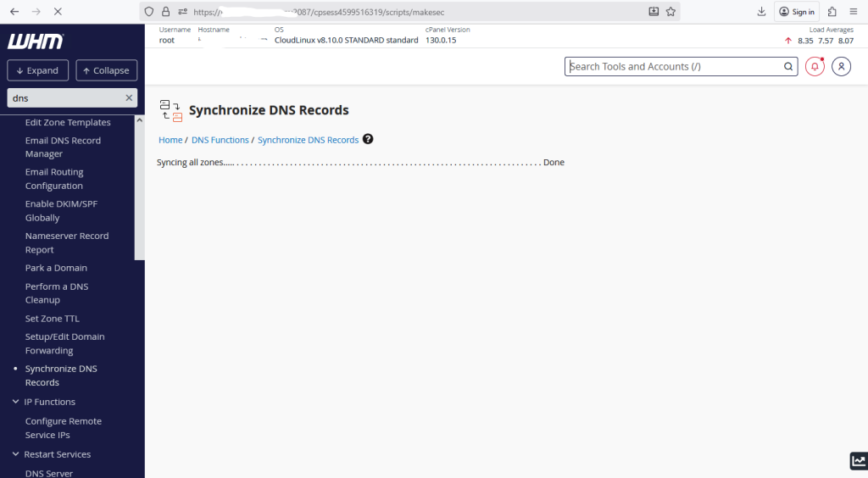
Task: Select Set Zone TTL in sidebar
Action: pyautogui.click(x=53, y=319)
